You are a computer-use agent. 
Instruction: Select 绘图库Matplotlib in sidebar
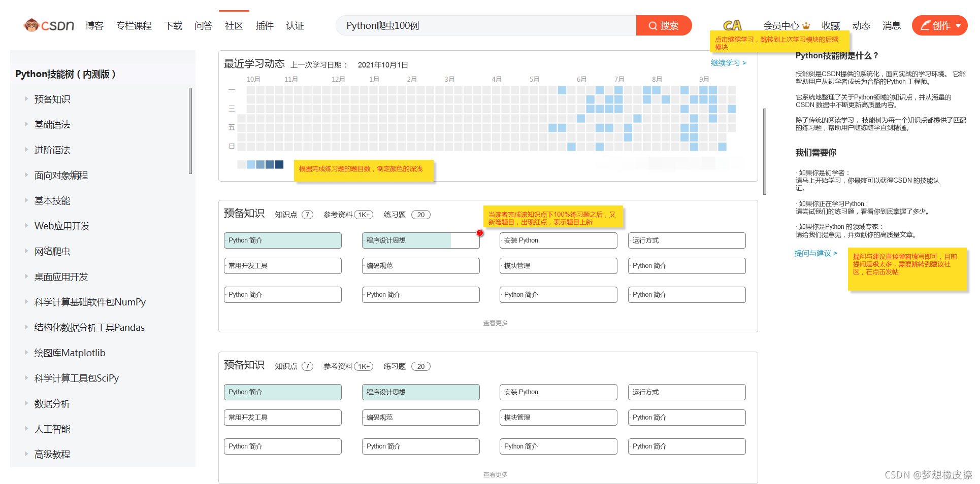tap(70, 353)
